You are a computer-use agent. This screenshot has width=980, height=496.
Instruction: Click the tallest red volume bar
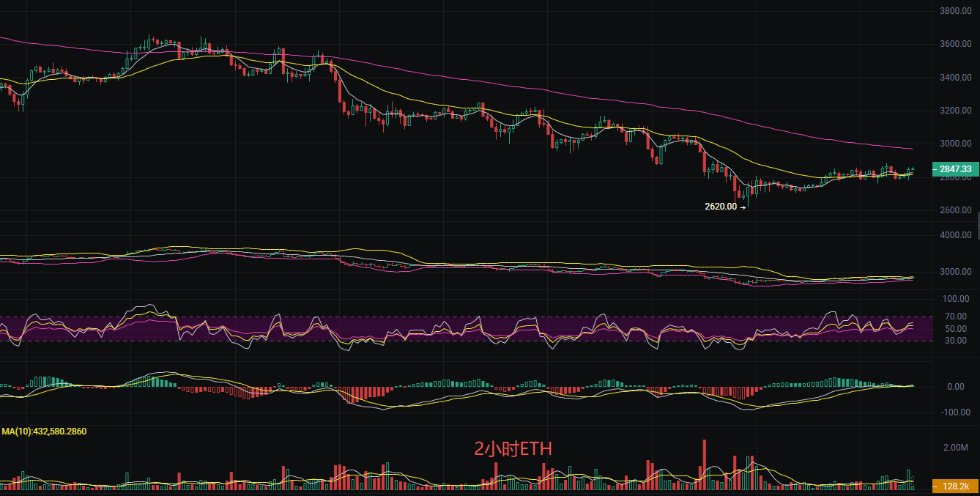pos(704,464)
